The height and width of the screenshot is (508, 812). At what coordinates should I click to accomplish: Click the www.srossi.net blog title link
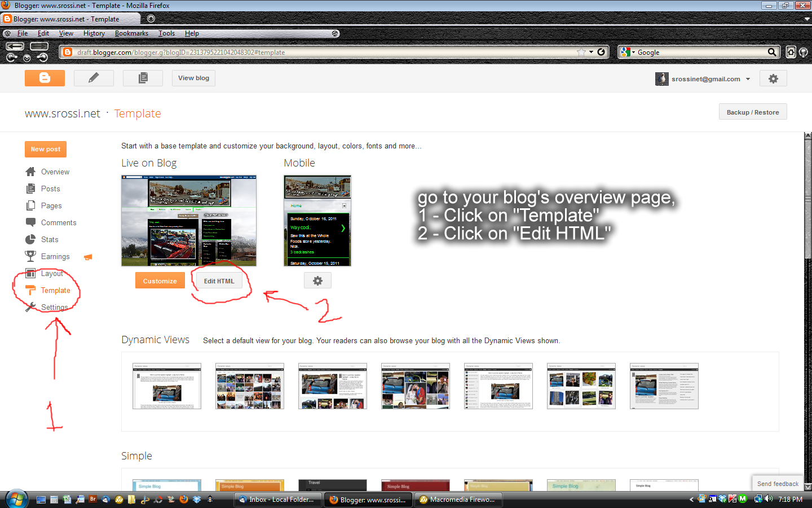(x=63, y=113)
